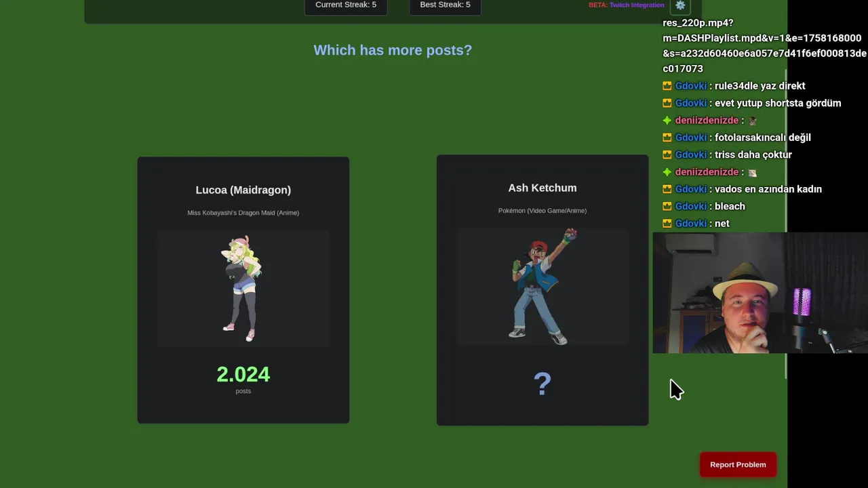Click the 'Ash Ketchum' name title
Image resolution: width=868 pixels, height=488 pixels.
coord(542,188)
